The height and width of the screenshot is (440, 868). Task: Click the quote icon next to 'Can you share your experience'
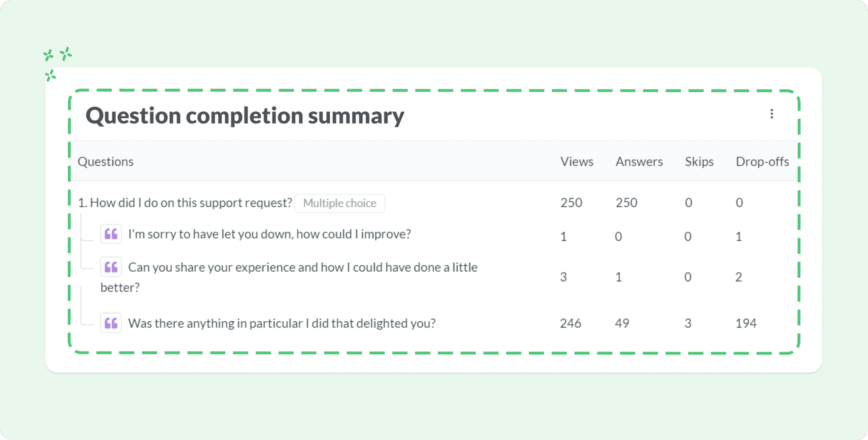111,267
